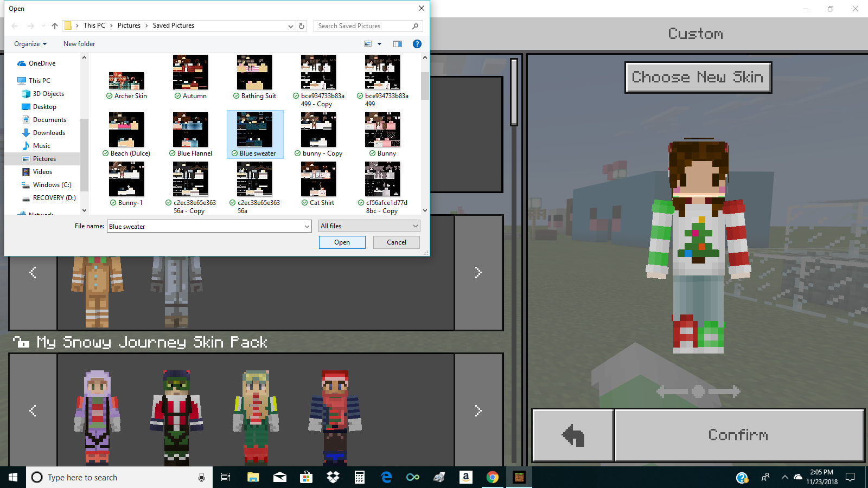Select the bunny - Copy file
The height and width of the screenshot is (488, 868).
click(x=318, y=134)
